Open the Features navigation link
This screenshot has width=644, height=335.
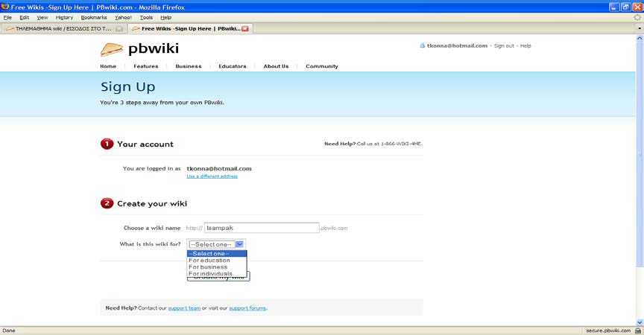(146, 66)
